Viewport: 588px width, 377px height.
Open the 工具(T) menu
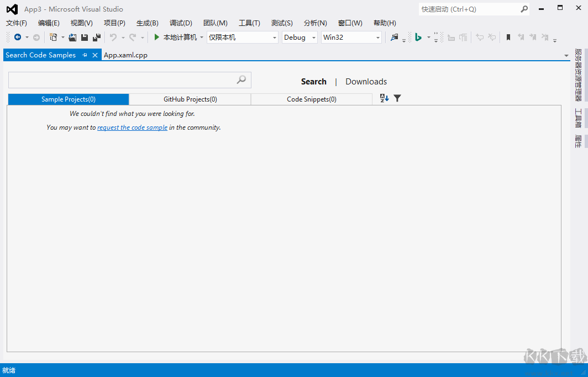click(x=249, y=23)
